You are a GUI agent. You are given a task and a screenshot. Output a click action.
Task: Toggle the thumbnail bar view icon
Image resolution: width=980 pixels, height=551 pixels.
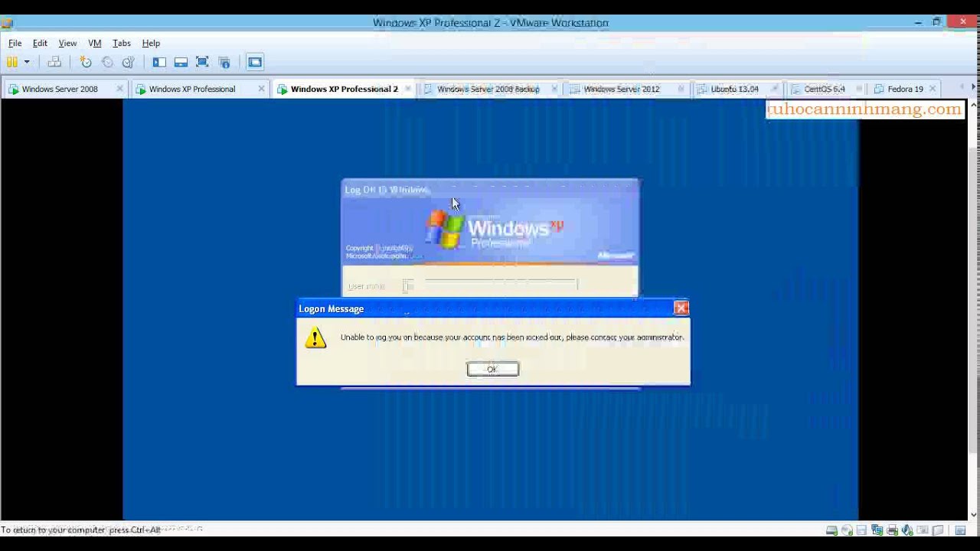(181, 62)
